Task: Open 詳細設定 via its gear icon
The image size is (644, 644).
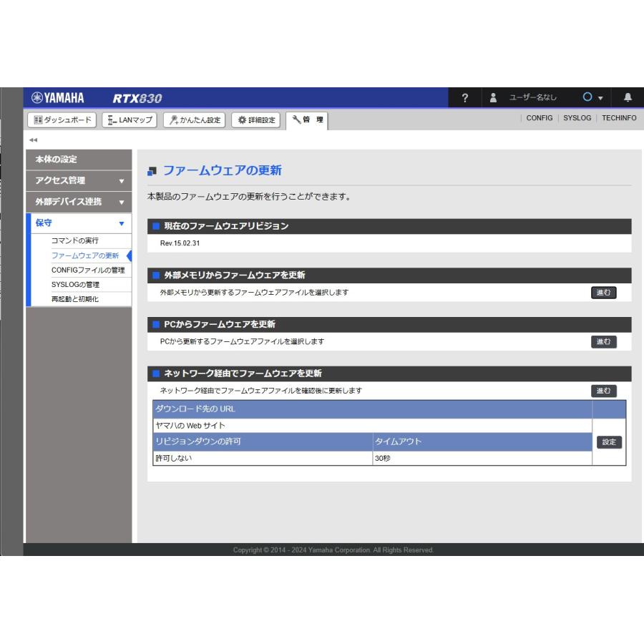Action: 242,120
